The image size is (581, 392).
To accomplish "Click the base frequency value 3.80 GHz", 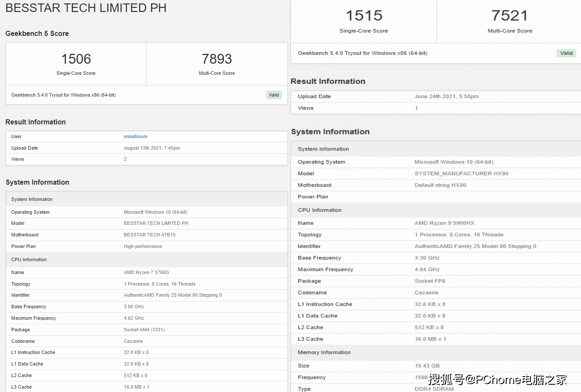I will [x=134, y=307].
